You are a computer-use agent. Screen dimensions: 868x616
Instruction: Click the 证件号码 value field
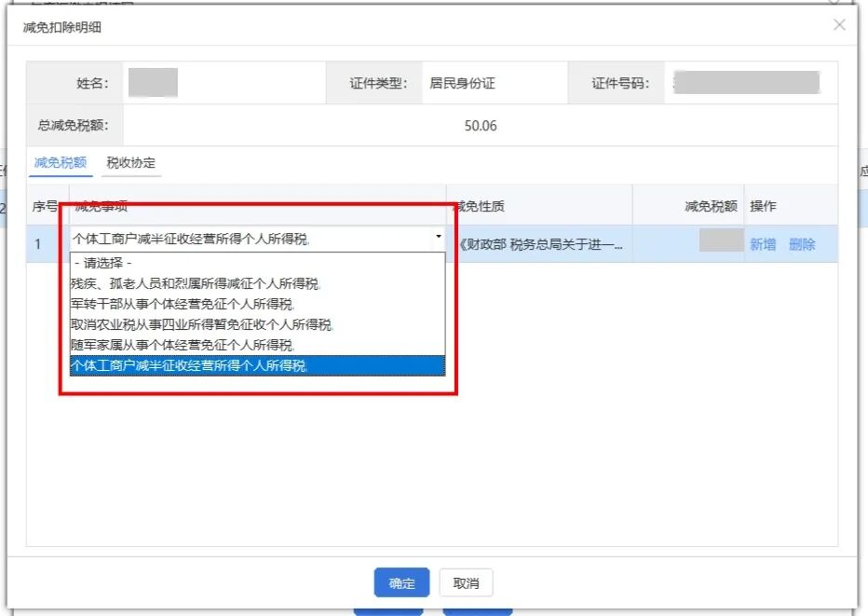tap(747, 83)
